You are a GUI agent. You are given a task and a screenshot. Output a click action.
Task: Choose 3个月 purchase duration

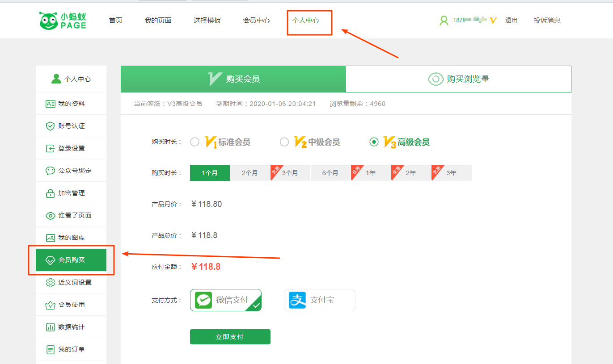point(290,173)
